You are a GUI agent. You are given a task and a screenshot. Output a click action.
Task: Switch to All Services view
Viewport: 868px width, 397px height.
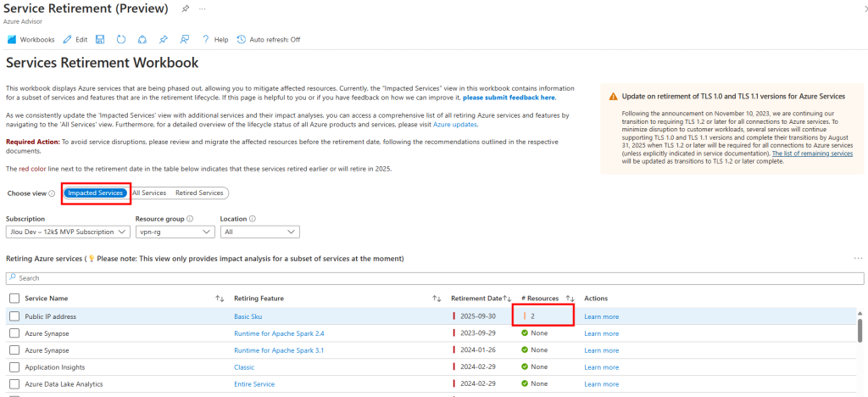pyautogui.click(x=149, y=193)
